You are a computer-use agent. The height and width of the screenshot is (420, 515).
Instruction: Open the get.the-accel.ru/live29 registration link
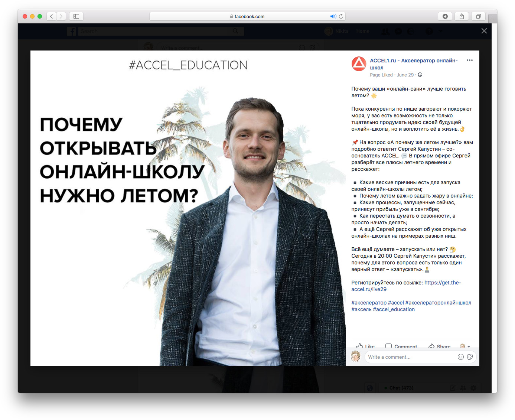[x=406, y=286]
